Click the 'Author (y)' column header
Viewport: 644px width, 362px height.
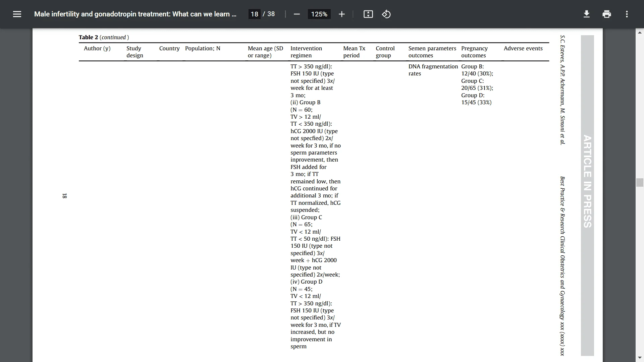(x=97, y=48)
